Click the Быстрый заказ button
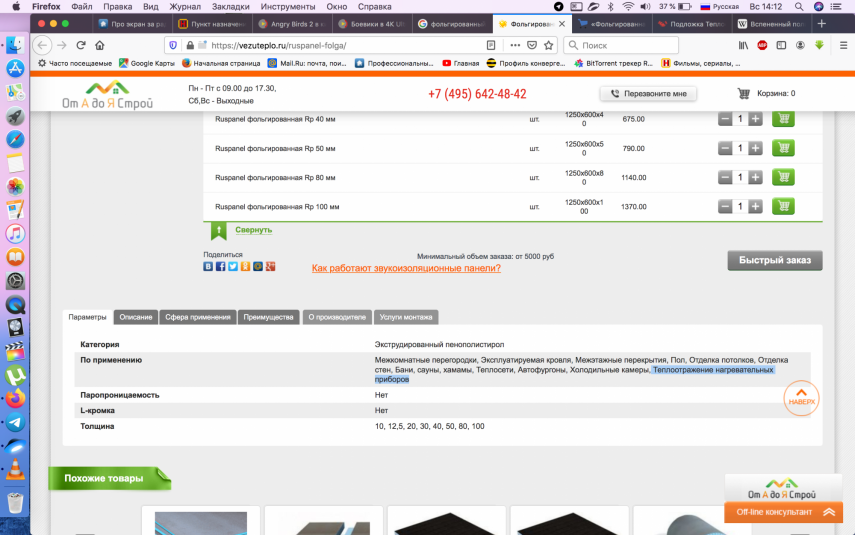This screenshot has width=855, height=535. pos(775,260)
